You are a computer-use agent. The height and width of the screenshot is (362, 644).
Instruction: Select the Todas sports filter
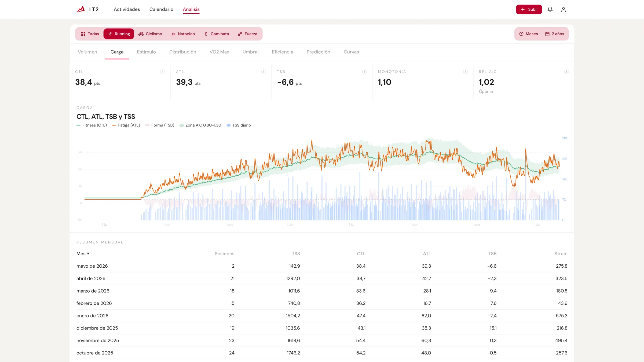(x=90, y=34)
